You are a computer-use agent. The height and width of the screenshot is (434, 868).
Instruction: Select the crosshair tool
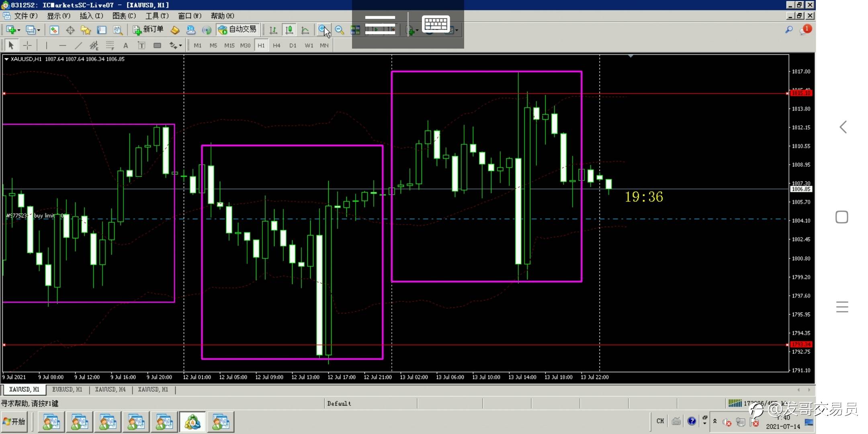click(x=27, y=45)
